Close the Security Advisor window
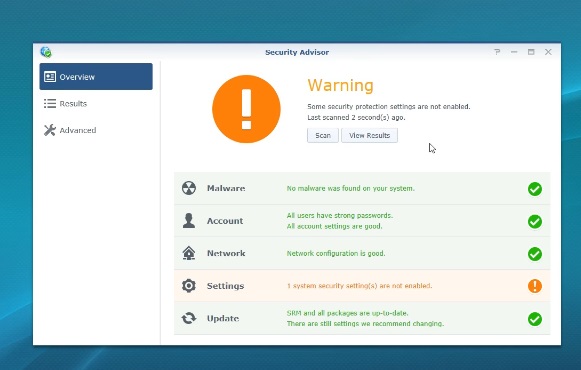The width and height of the screenshot is (581, 370). [548, 52]
